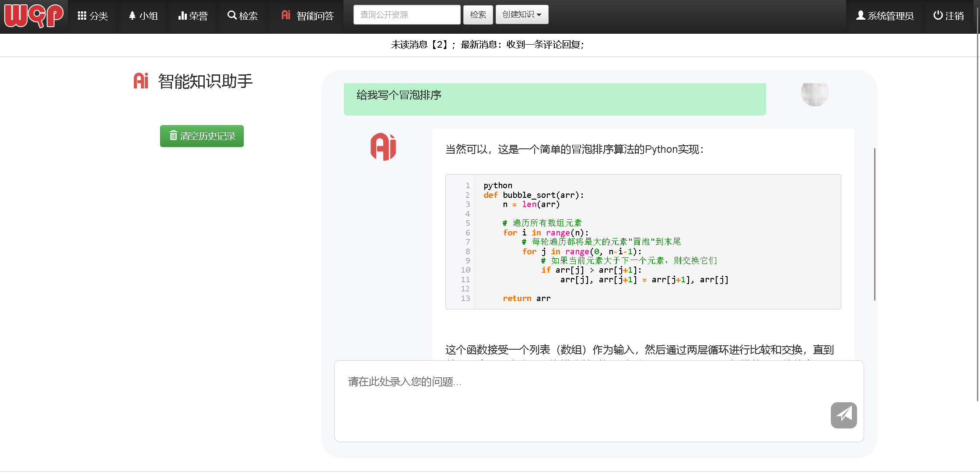Image resolution: width=980 pixels, height=474 pixels.
Task: Open the 检索 search menu
Action: point(243,16)
